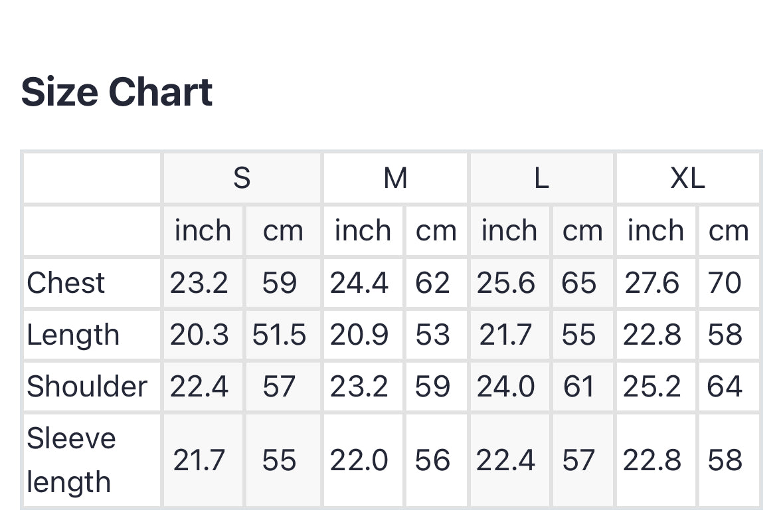The image size is (783, 532).
Task: Click the M sleeve length value 22.0
Action: [x=359, y=460]
